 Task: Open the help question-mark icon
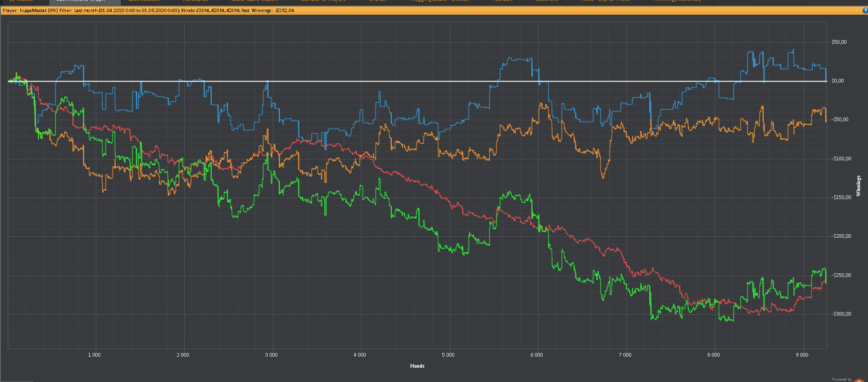pyautogui.click(x=865, y=11)
